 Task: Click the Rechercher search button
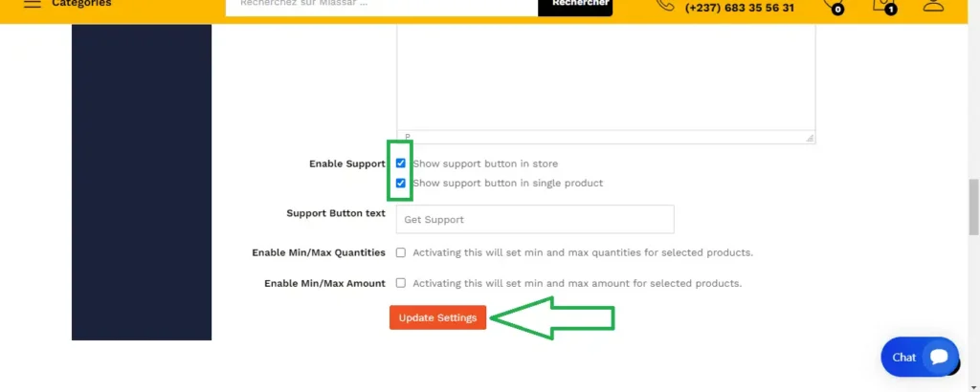point(574,5)
